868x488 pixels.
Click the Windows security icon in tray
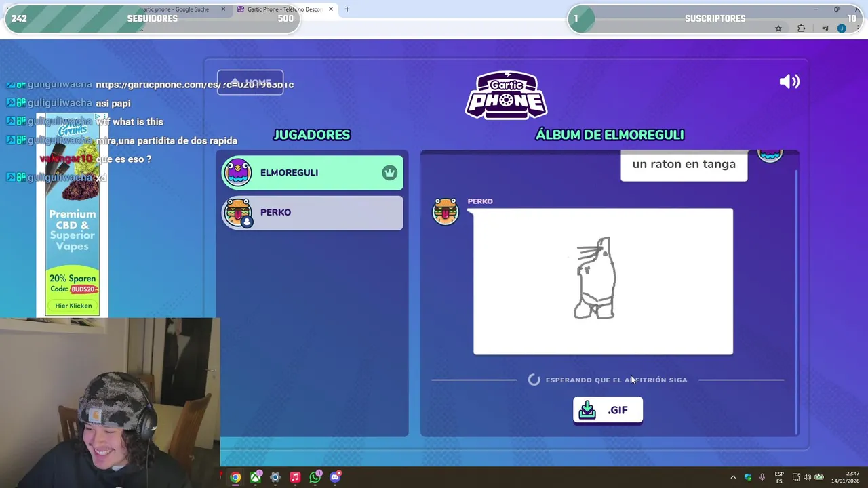tap(748, 477)
